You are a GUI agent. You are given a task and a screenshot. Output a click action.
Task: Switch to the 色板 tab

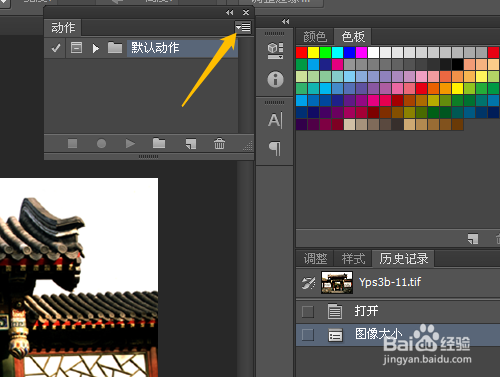tap(353, 37)
